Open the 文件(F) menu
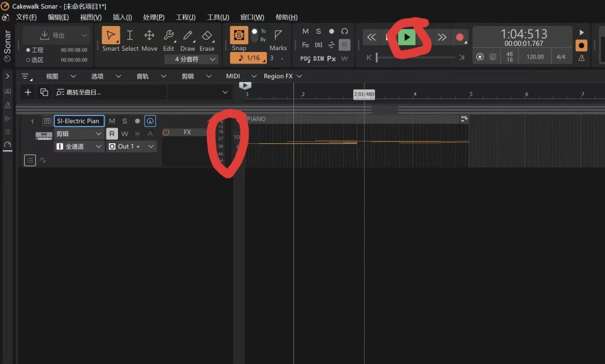The width and height of the screenshot is (605, 364). (x=26, y=17)
